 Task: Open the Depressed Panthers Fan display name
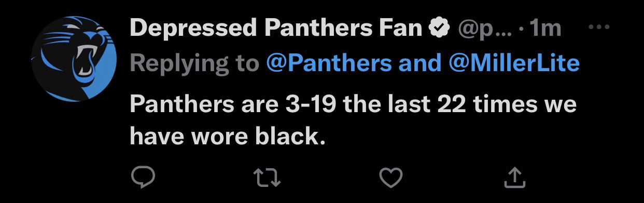pos(276,29)
